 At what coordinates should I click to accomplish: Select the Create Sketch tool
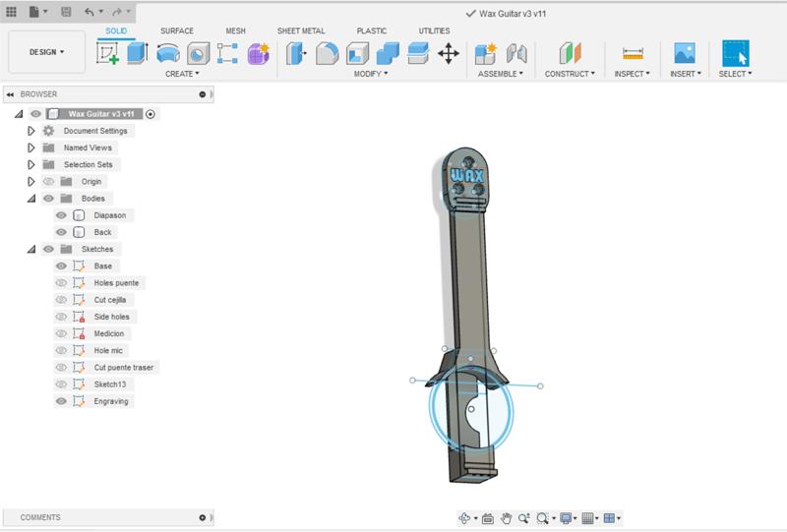tap(107, 53)
